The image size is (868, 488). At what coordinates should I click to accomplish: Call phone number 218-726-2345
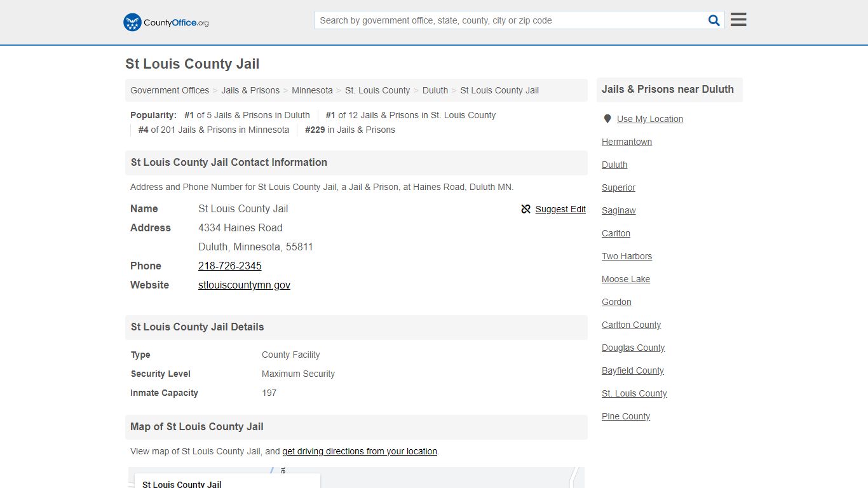[x=230, y=266]
